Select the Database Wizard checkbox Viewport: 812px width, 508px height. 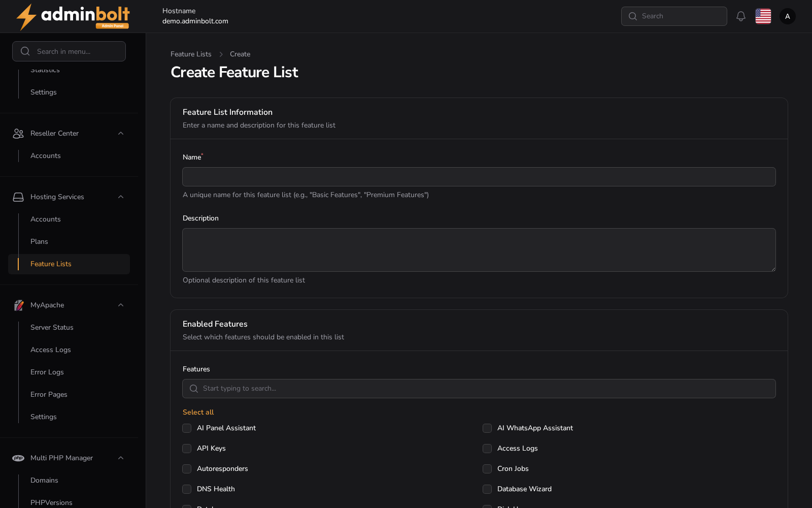tap(487, 489)
